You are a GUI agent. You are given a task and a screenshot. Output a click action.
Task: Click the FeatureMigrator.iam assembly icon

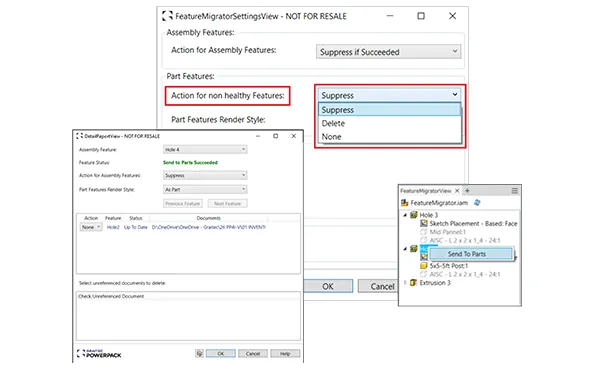click(x=405, y=203)
